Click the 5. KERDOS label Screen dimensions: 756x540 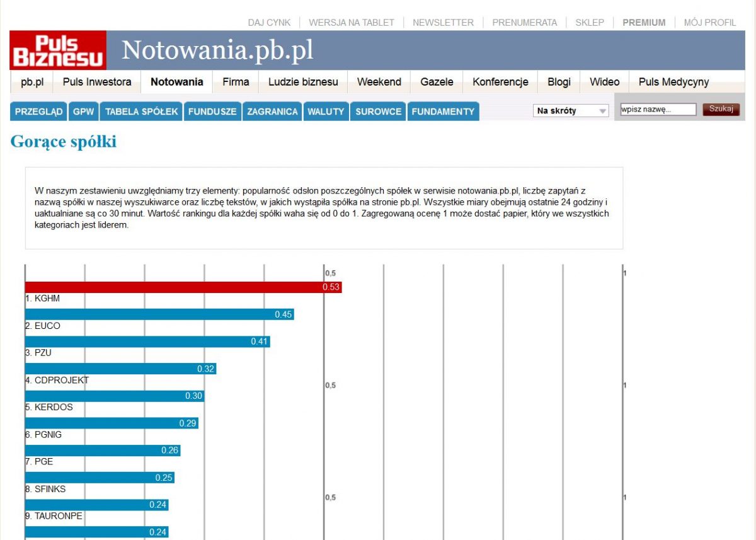49,407
